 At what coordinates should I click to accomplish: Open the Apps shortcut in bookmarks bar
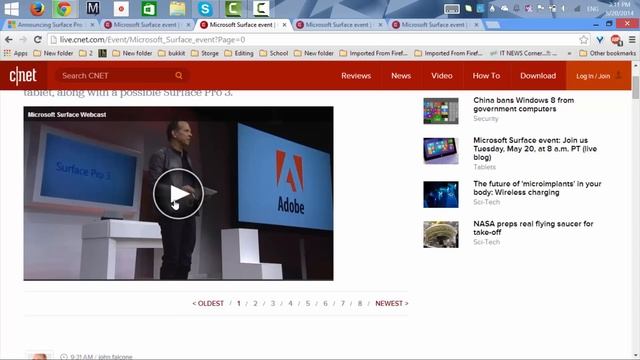pyautogui.click(x=16, y=53)
